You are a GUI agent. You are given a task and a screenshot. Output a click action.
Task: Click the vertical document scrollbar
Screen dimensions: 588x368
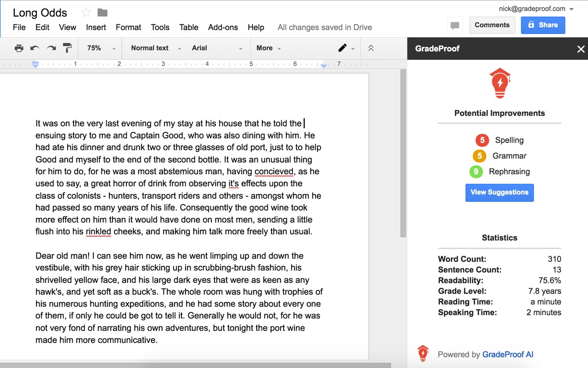403,153
